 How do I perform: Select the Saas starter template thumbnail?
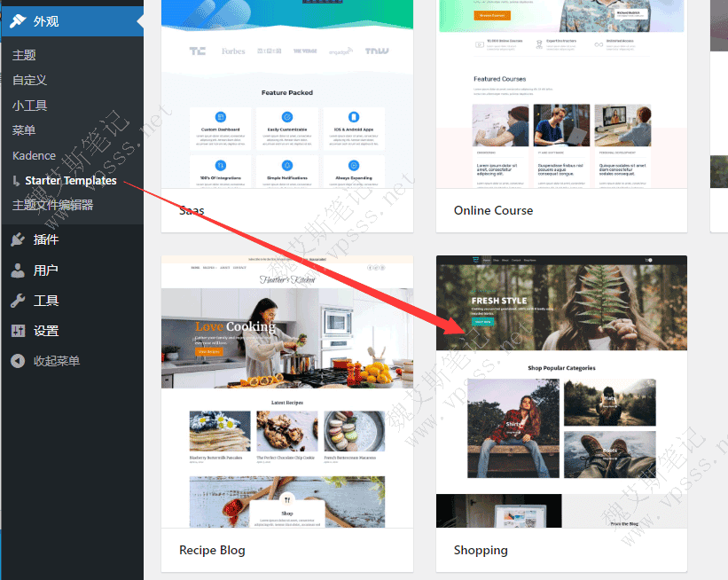coord(287,98)
